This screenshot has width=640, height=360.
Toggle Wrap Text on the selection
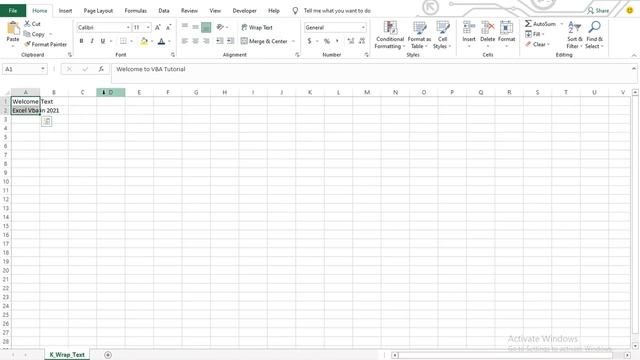257,27
